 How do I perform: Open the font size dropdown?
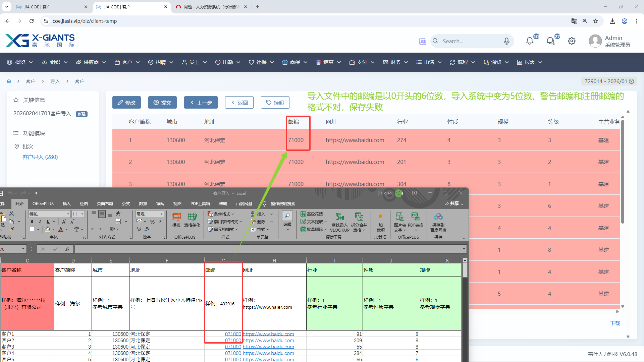point(82,214)
